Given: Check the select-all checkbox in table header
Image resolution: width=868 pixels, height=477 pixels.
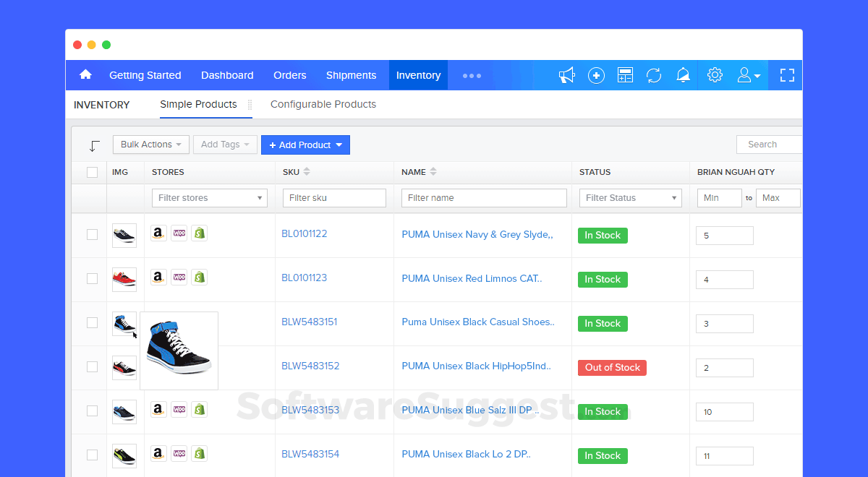Looking at the screenshot, I should point(92,172).
